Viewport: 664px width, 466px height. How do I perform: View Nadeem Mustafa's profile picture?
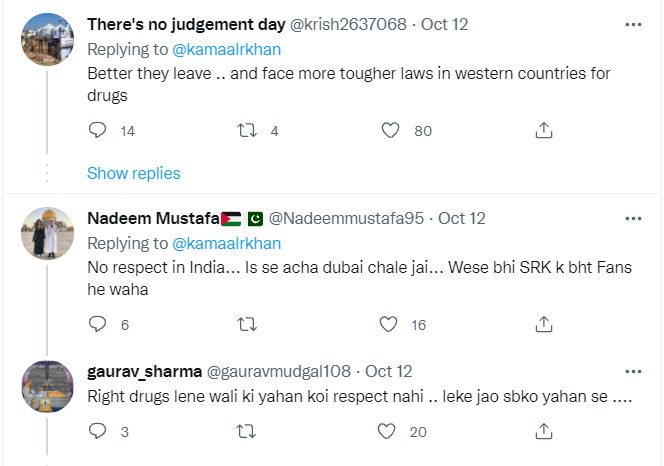tap(48, 233)
